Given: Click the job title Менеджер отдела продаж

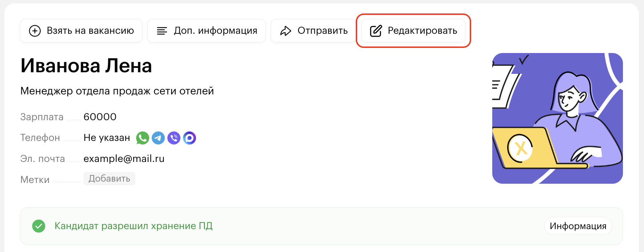Looking at the screenshot, I should coord(117,91).
